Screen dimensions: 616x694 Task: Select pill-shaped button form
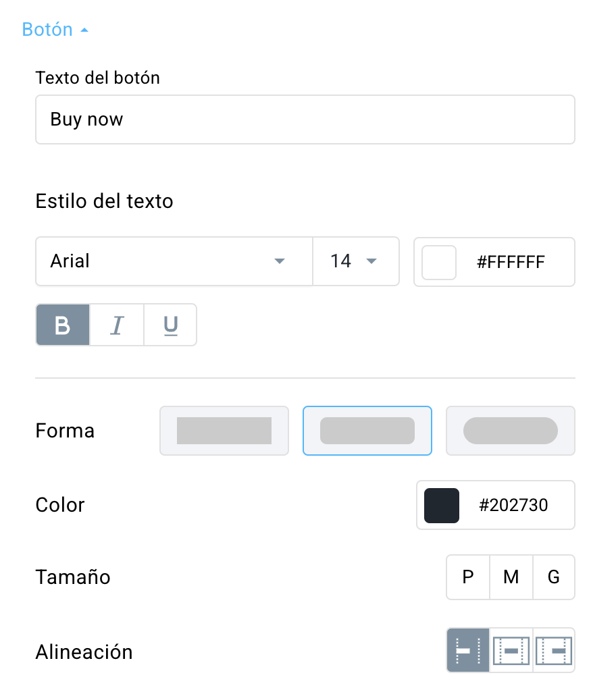[x=511, y=431]
